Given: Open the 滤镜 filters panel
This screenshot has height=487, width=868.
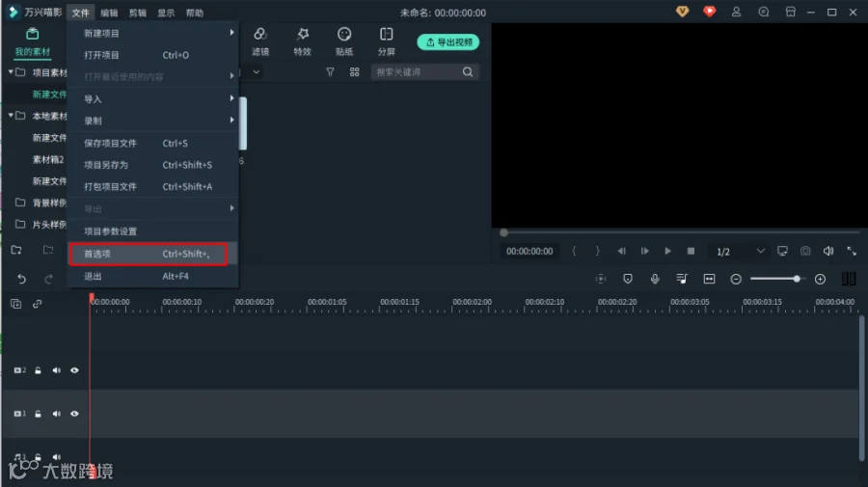Looking at the screenshot, I should pos(260,41).
